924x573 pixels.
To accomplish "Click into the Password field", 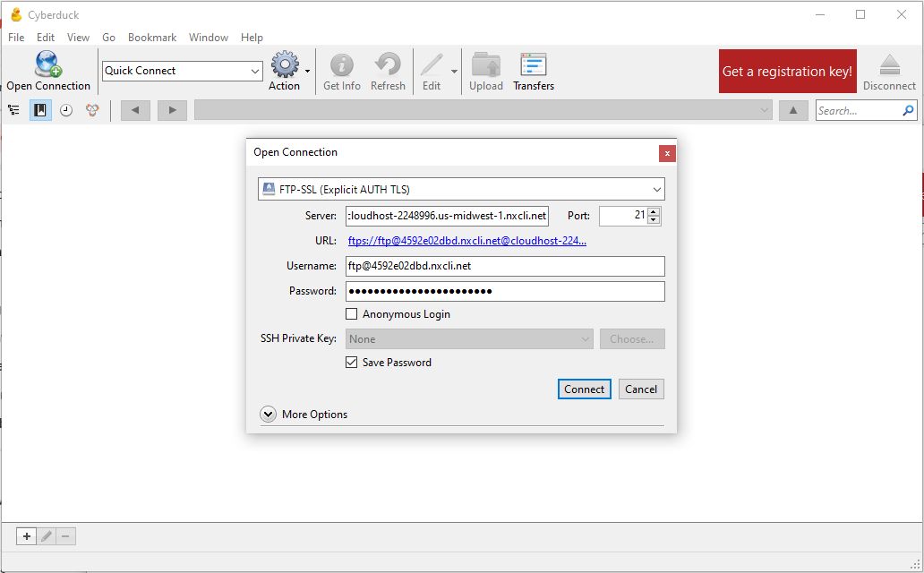I will point(505,291).
